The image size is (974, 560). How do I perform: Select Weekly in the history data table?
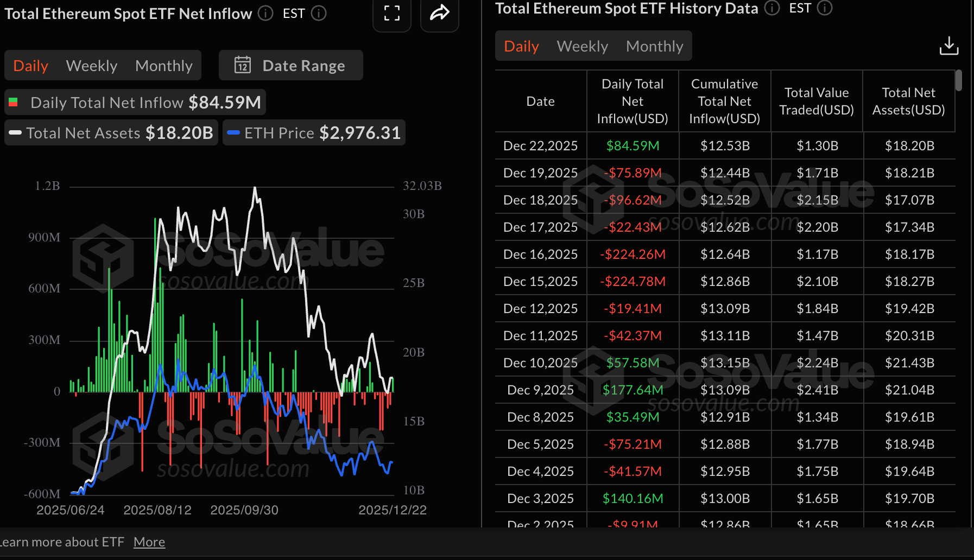click(x=581, y=46)
